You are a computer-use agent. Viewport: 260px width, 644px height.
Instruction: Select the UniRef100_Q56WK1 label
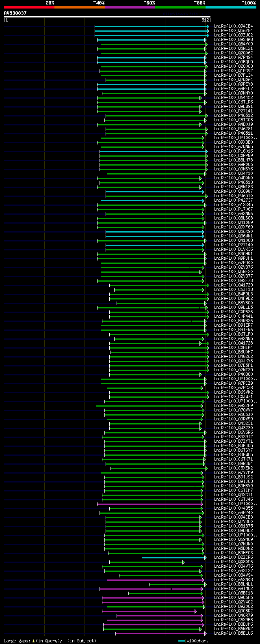pos(233,236)
